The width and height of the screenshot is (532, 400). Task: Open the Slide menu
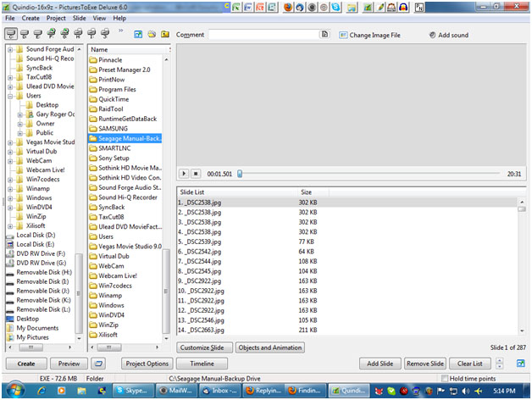79,18
